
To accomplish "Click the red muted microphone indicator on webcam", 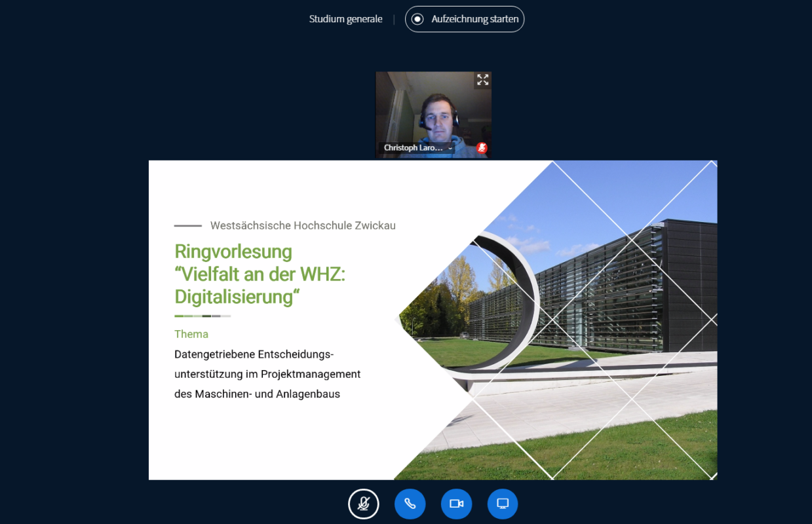I will pyautogui.click(x=482, y=148).
